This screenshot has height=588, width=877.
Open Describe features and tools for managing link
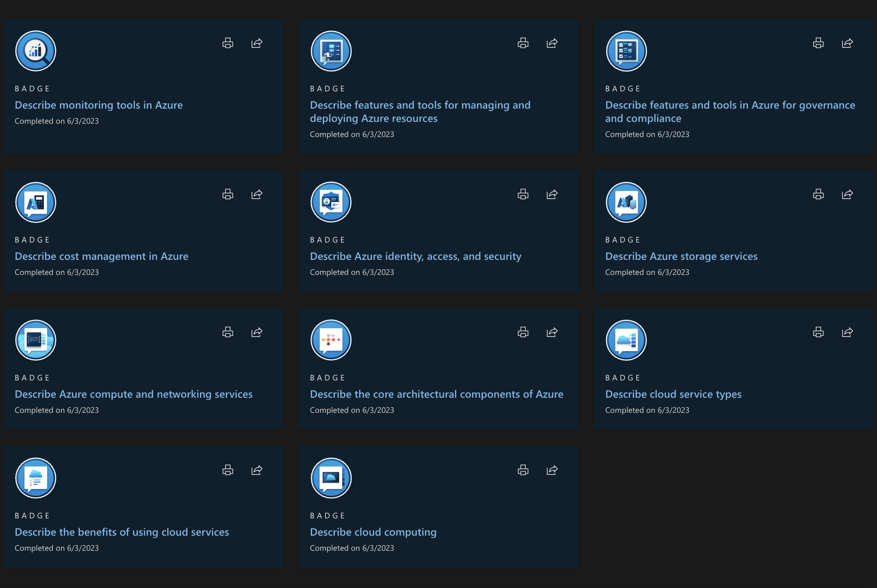tap(420, 112)
